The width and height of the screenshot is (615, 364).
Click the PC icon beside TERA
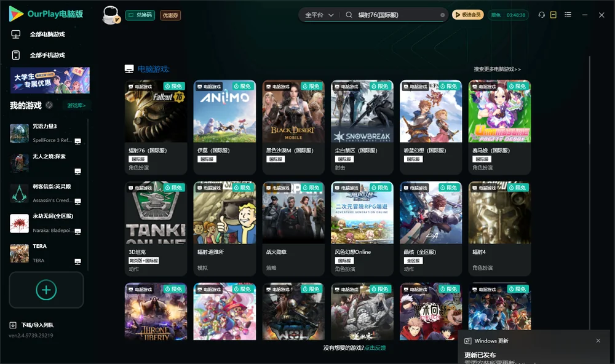tap(77, 262)
